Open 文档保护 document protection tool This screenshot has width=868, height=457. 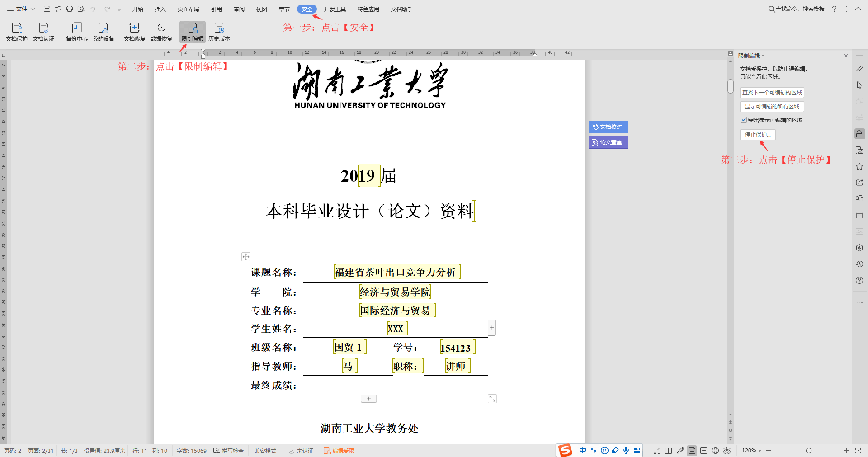pyautogui.click(x=17, y=32)
